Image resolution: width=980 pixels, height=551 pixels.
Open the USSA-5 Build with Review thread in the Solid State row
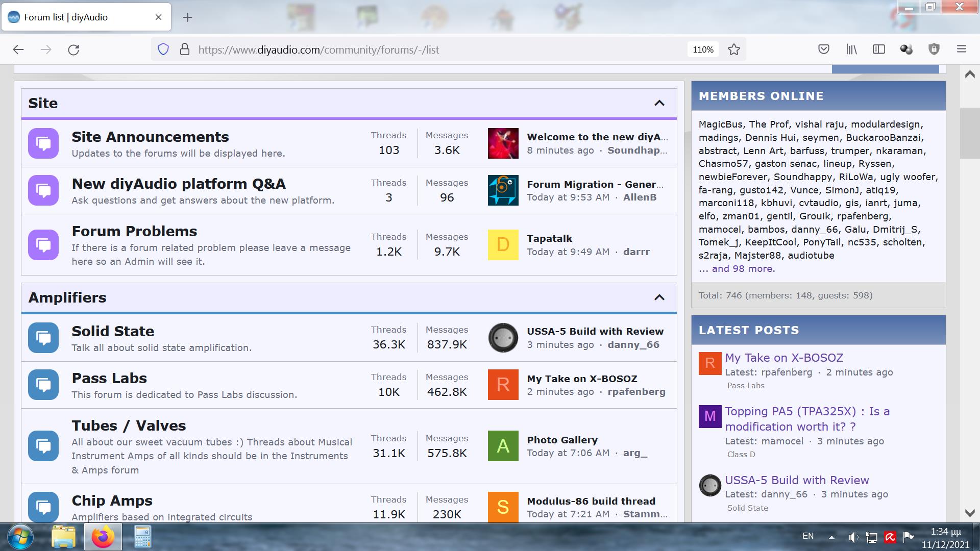click(x=595, y=331)
